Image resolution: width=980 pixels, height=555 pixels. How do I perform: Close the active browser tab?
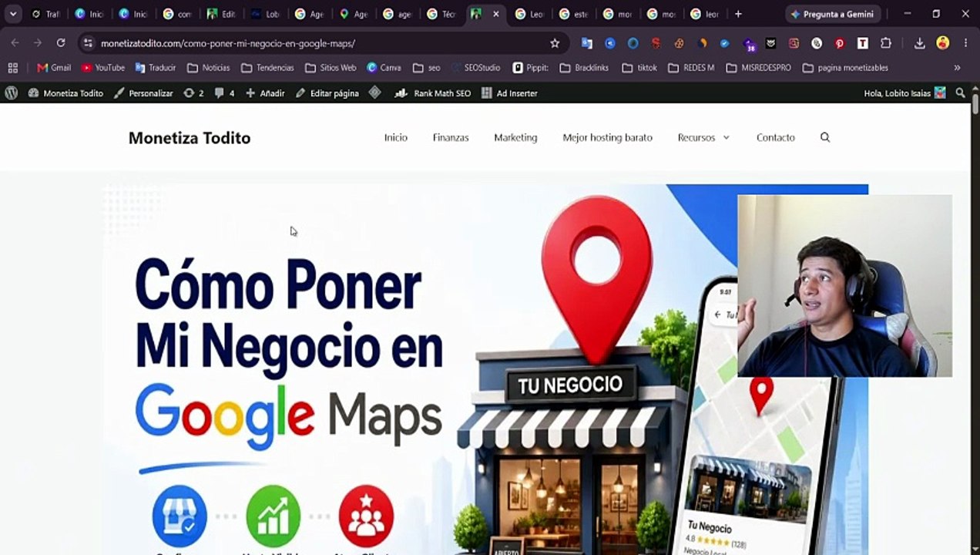click(495, 14)
